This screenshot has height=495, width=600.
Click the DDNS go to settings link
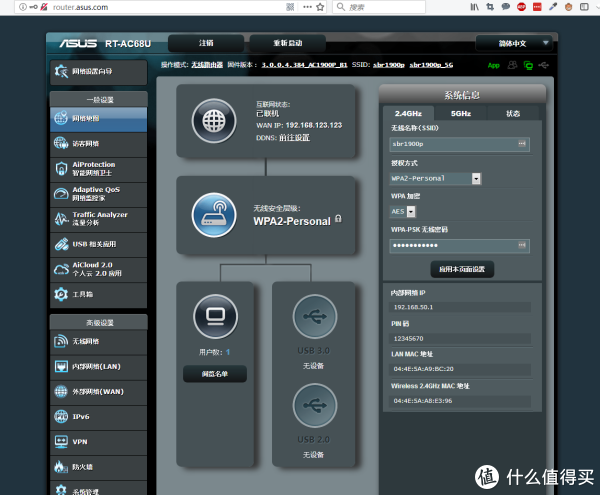294,138
